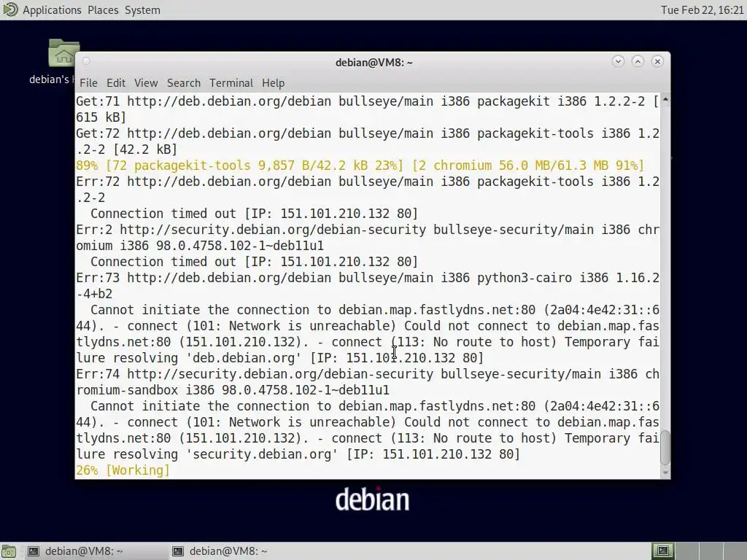Click the 'Err:74' chromium-sandbox error line
The width and height of the screenshot is (747, 560).
click(x=368, y=374)
